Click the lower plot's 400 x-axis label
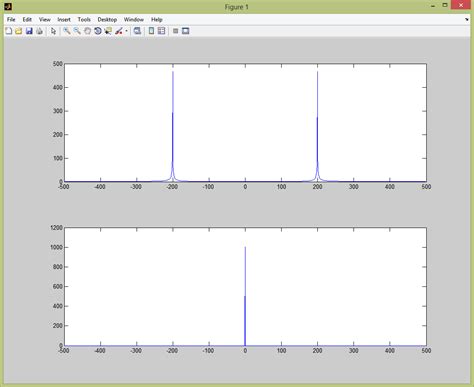474x387 pixels. click(x=390, y=351)
